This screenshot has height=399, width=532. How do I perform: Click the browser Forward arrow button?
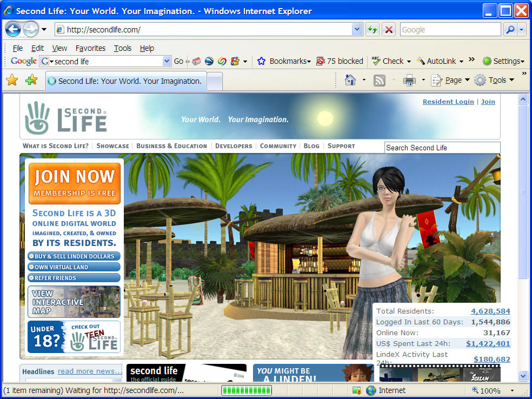pos(31,29)
